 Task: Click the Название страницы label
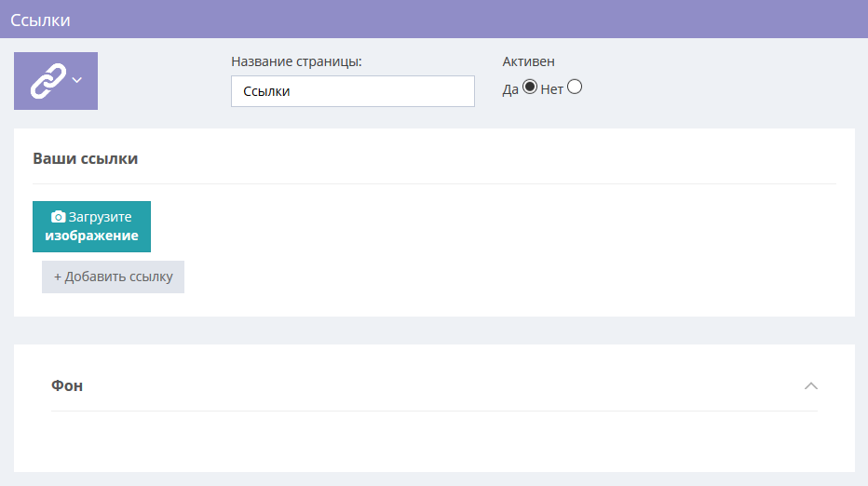[296, 61]
